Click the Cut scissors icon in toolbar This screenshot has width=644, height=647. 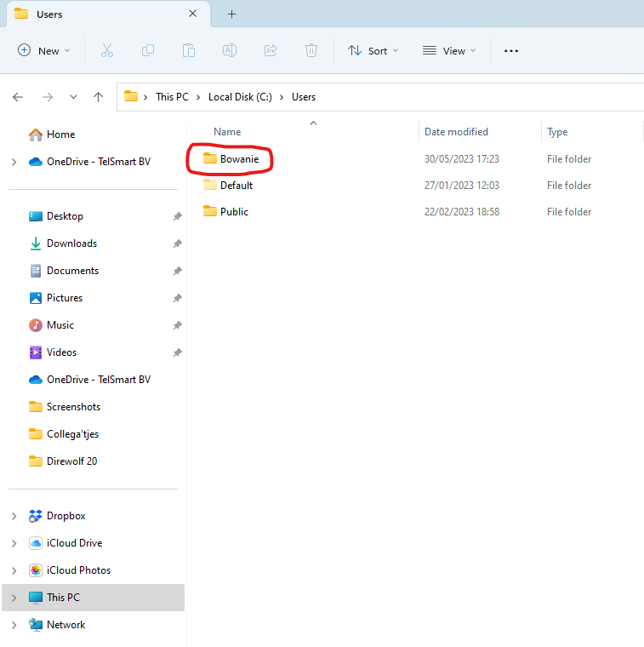click(106, 50)
